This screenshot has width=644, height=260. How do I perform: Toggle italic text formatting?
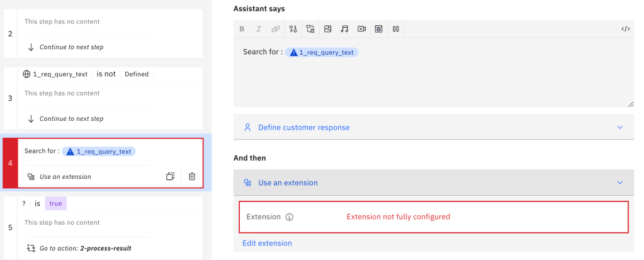pos(259,29)
